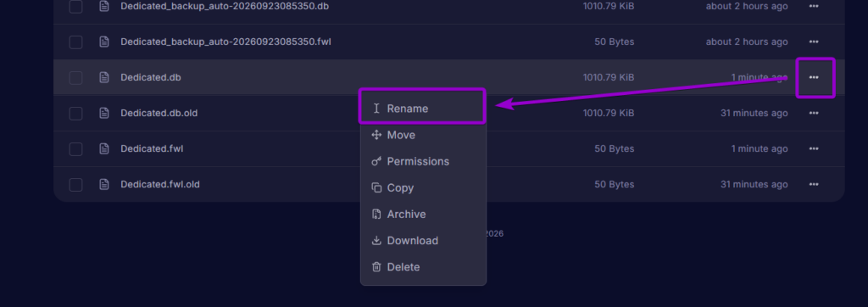This screenshot has height=307, width=868.
Task: Click the Rename text-cursor icon
Action: (x=376, y=109)
